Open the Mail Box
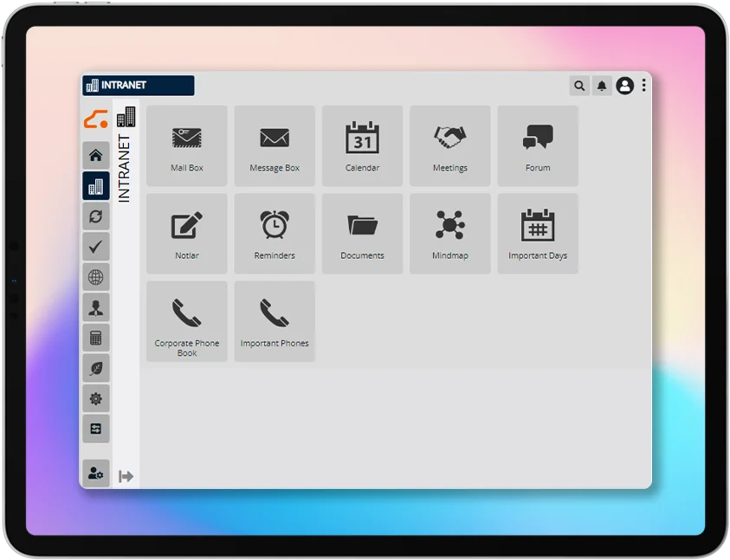 pos(186,145)
